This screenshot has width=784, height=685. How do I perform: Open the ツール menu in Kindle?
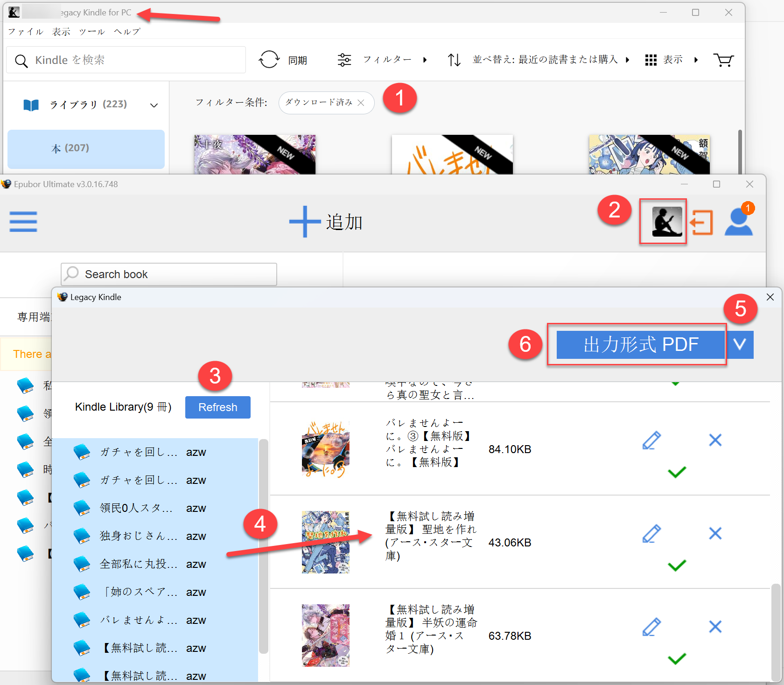coord(91,32)
